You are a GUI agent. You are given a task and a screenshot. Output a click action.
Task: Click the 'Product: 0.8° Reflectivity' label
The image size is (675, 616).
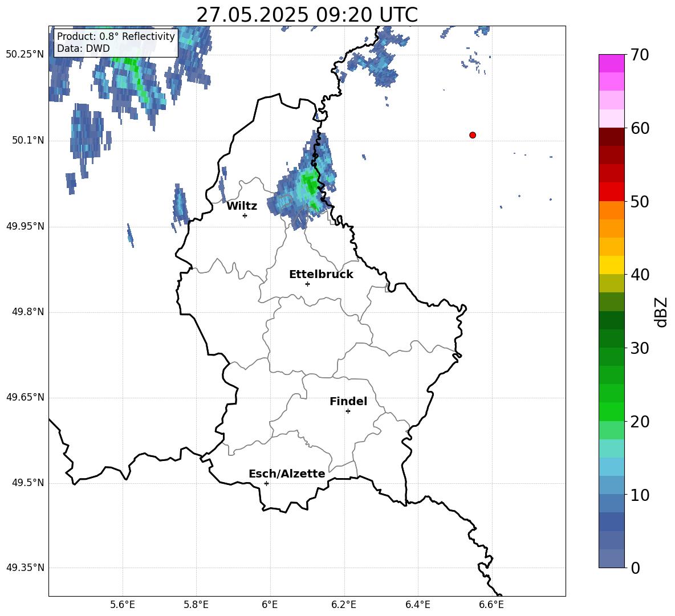116,36
